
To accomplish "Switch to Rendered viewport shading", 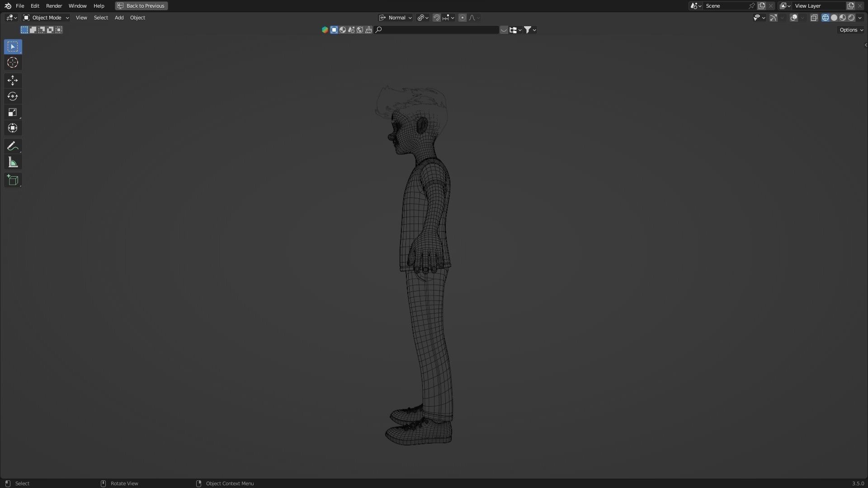I will tap(851, 18).
